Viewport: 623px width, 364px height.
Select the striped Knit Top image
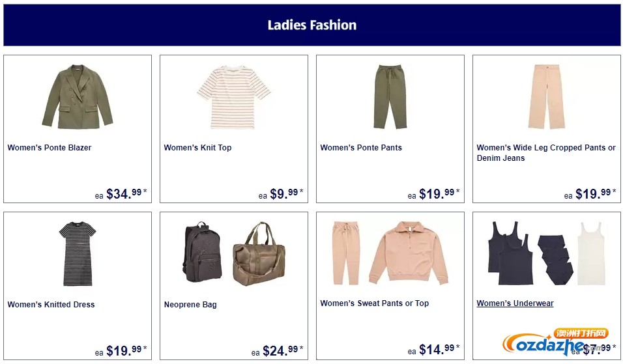pyautogui.click(x=233, y=97)
